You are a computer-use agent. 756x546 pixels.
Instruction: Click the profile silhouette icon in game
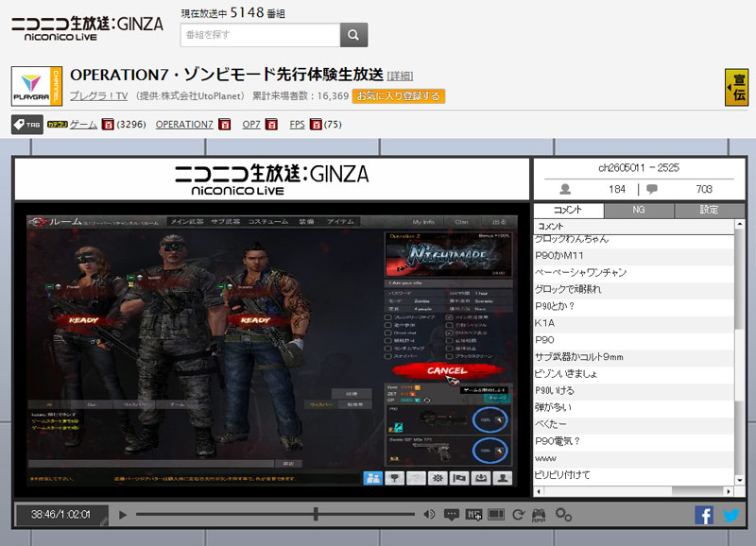click(503, 478)
